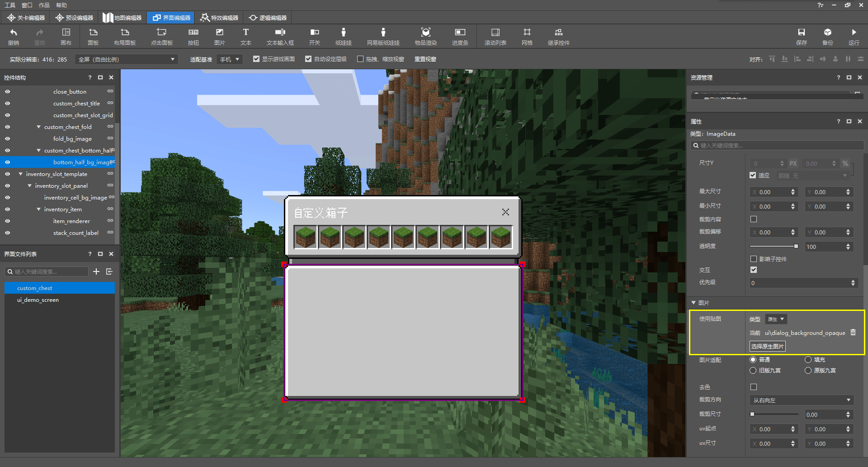Enable drag and zoom viewport (拖拽、缩放视窗) checkbox

(360, 59)
